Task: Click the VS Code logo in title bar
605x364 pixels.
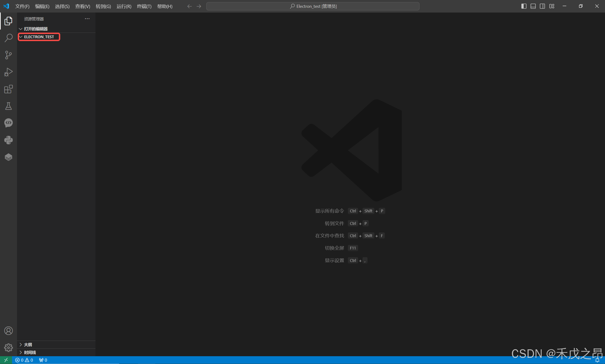Action: tap(6, 6)
